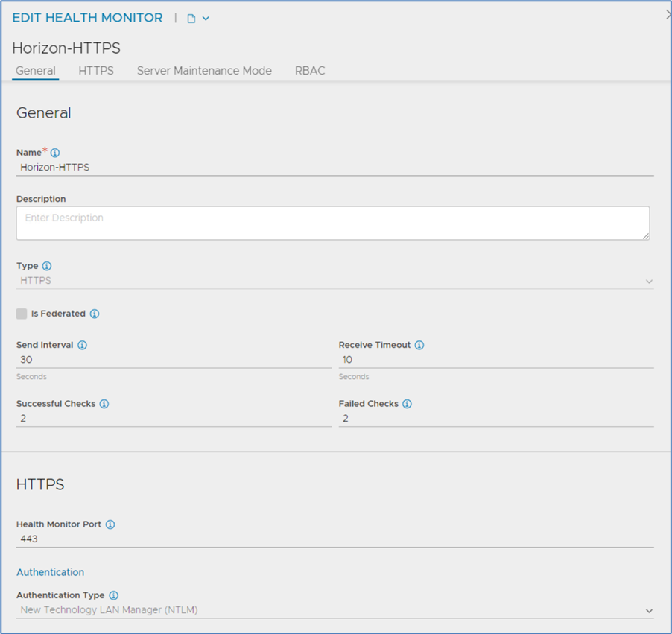Open the Server Maintenance Mode tab
This screenshot has height=634, width=672.
point(204,71)
